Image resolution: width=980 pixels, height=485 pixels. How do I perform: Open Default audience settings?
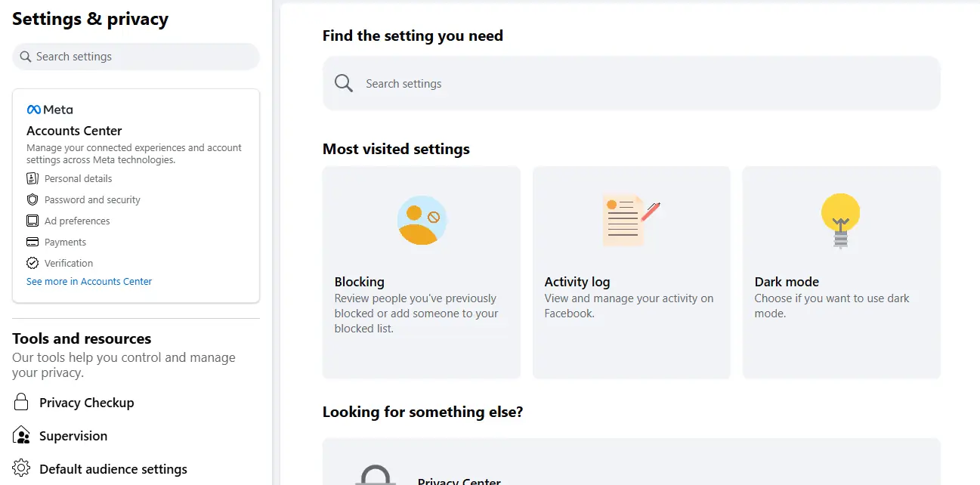112,468
